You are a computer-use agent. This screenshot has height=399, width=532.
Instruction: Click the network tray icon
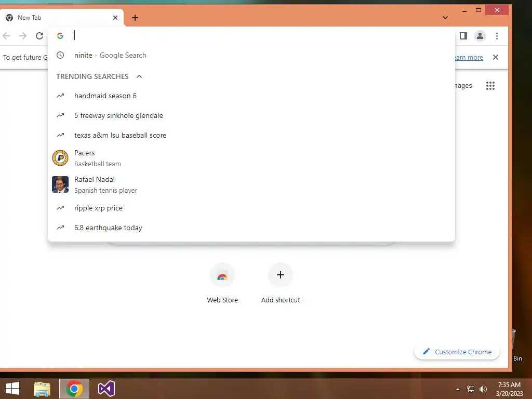[471, 389]
